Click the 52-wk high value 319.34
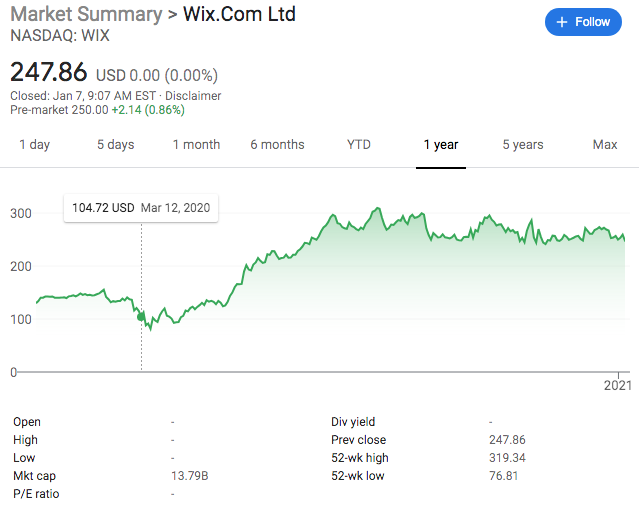The width and height of the screenshot is (639, 508). click(506, 458)
